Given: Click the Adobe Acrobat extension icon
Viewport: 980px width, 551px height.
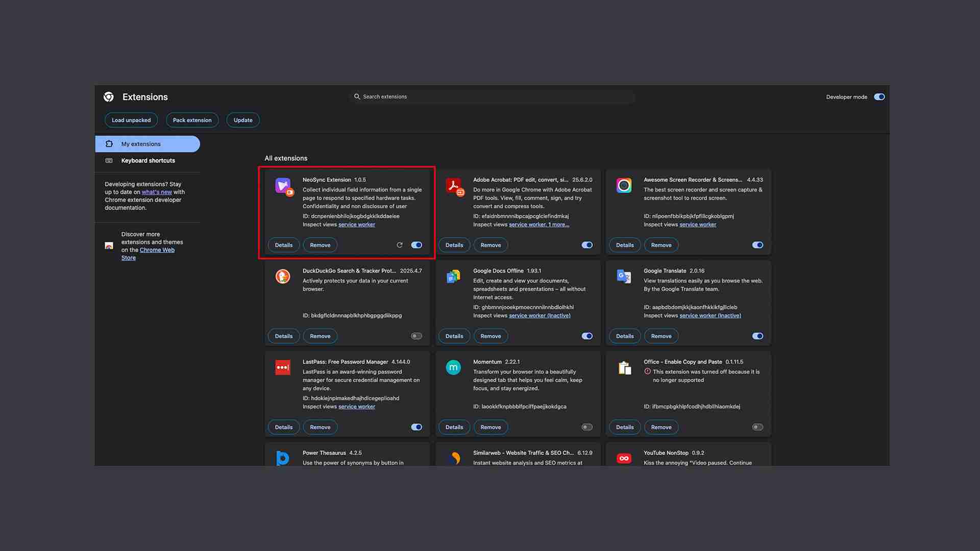Looking at the screenshot, I should click(454, 186).
